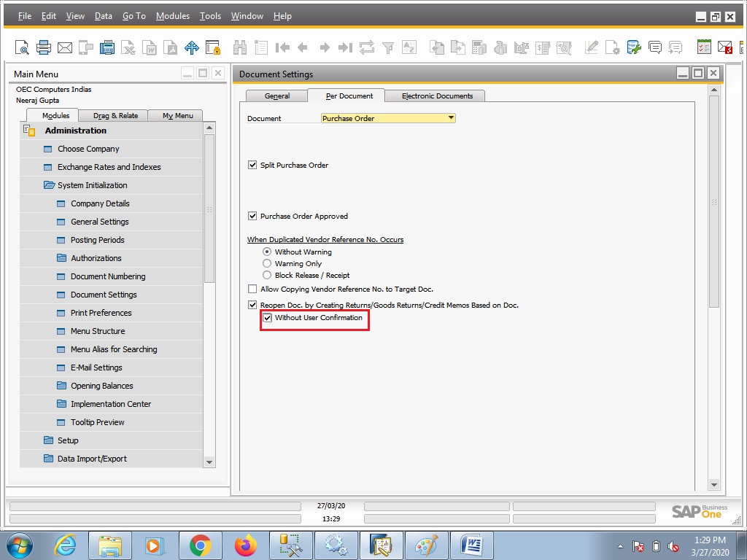747x560 pixels.
Task: Uncheck Without User Confirmation
Action: pos(268,319)
